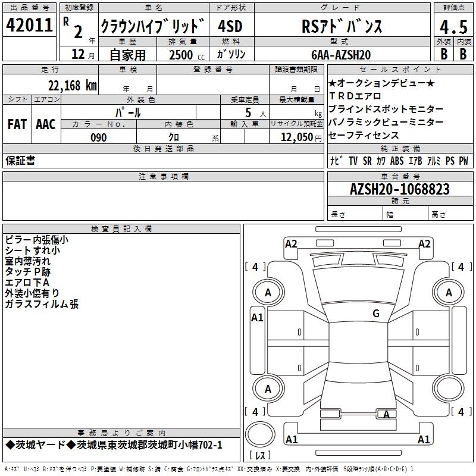Viewport: 476px width, 476px height.
Task: Click inspector note 外装小傷有り
Action: coord(32,293)
